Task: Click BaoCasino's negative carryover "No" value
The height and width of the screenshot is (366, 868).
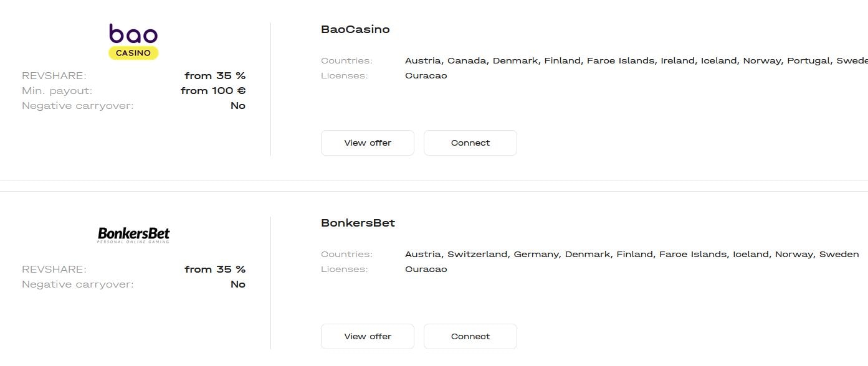Action: point(238,105)
